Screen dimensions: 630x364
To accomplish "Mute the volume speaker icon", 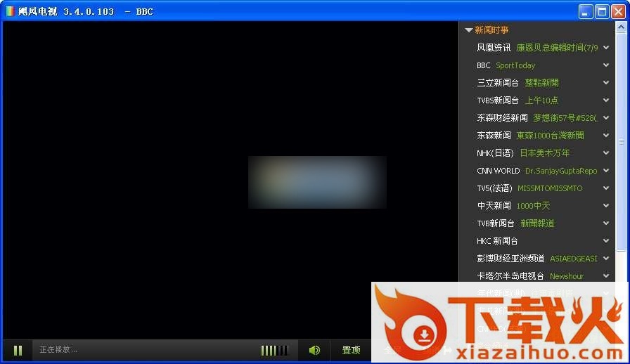I will point(314,351).
